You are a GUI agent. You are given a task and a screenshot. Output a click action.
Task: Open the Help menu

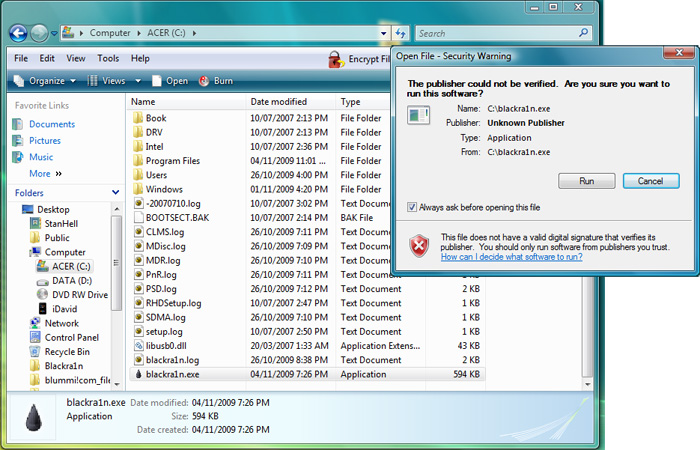(140, 58)
